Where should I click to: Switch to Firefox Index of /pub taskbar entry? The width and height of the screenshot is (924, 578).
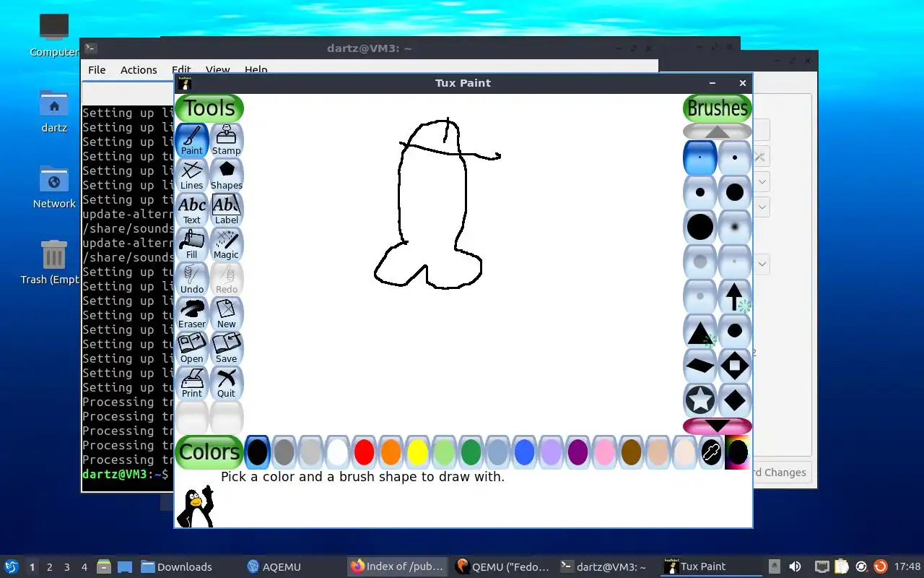click(x=397, y=566)
